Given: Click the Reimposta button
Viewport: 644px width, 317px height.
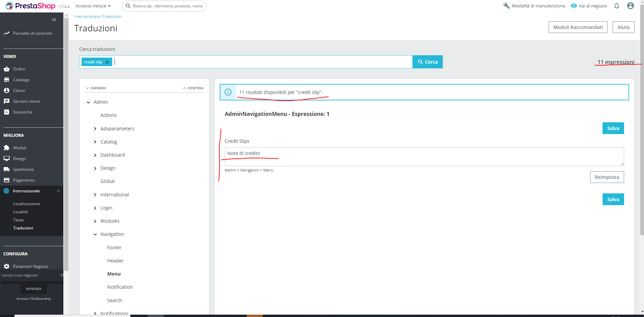Looking at the screenshot, I should pos(607,177).
